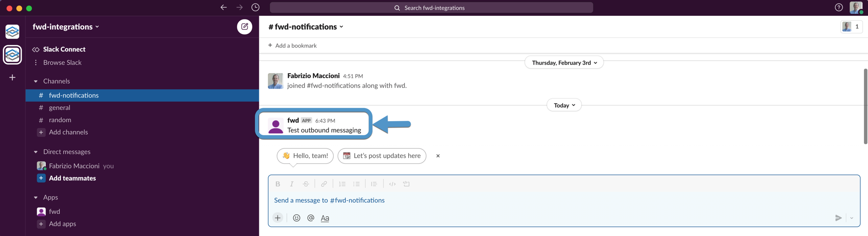Insert inline code formatting
This screenshot has width=868, height=236.
coord(392,184)
